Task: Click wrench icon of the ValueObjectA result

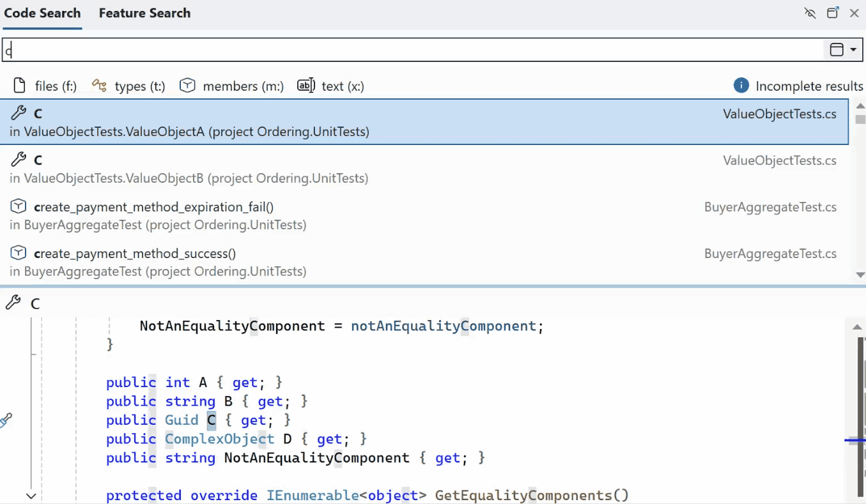Action: pos(19,114)
